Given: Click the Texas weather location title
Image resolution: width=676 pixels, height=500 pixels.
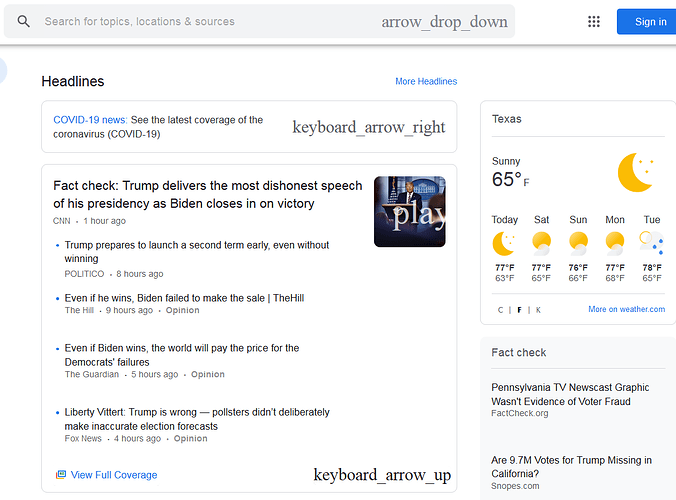Looking at the screenshot, I should click(x=507, y=119).
